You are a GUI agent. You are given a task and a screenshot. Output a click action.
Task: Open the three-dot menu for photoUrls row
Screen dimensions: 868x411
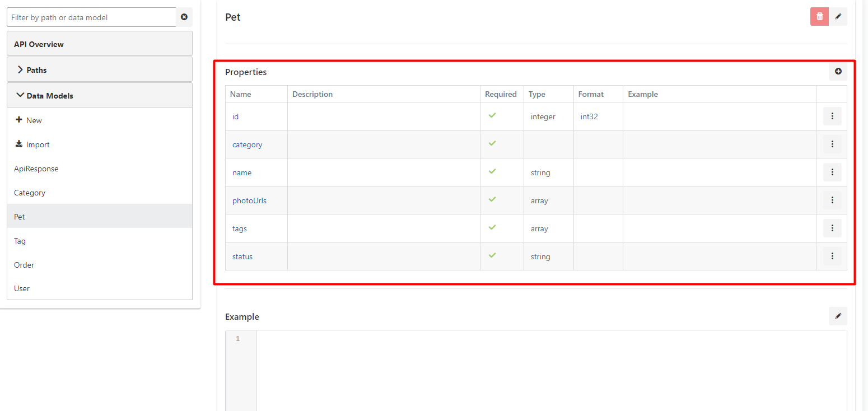click(x=832, y=200)
